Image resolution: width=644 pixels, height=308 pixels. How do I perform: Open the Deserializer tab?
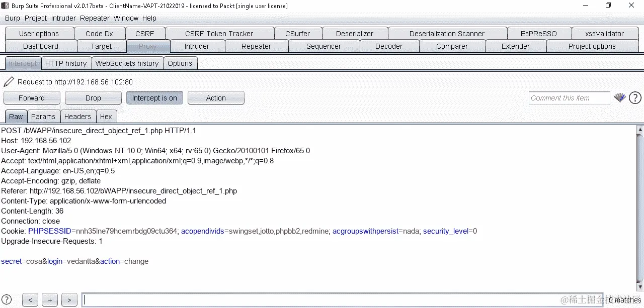[x=355, y=34]
